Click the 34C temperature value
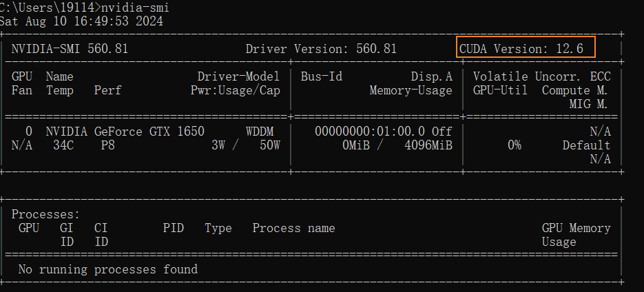The height and width of the screenshot is (292, 644). pos(63,145)
